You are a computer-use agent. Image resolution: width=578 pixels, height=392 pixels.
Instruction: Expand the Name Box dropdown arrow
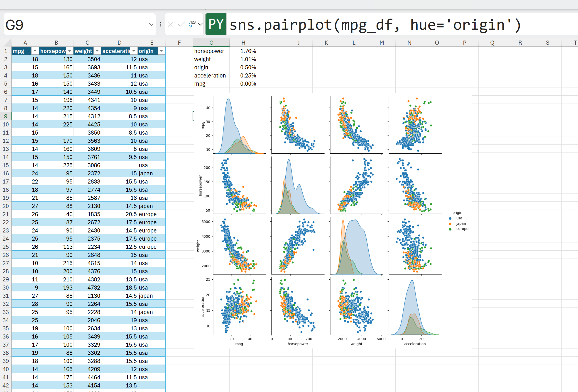151,25
